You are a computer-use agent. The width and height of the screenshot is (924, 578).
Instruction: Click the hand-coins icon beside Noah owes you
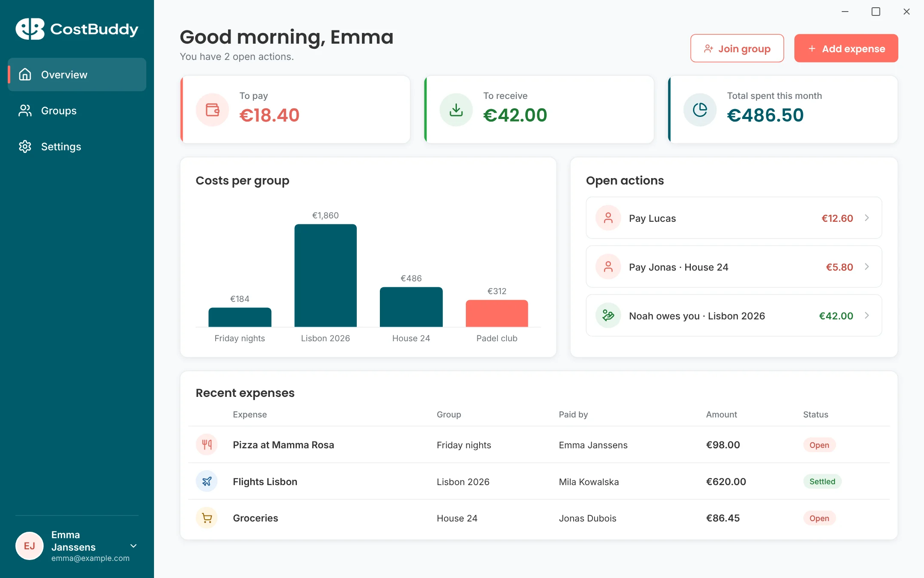coord(608,316)
